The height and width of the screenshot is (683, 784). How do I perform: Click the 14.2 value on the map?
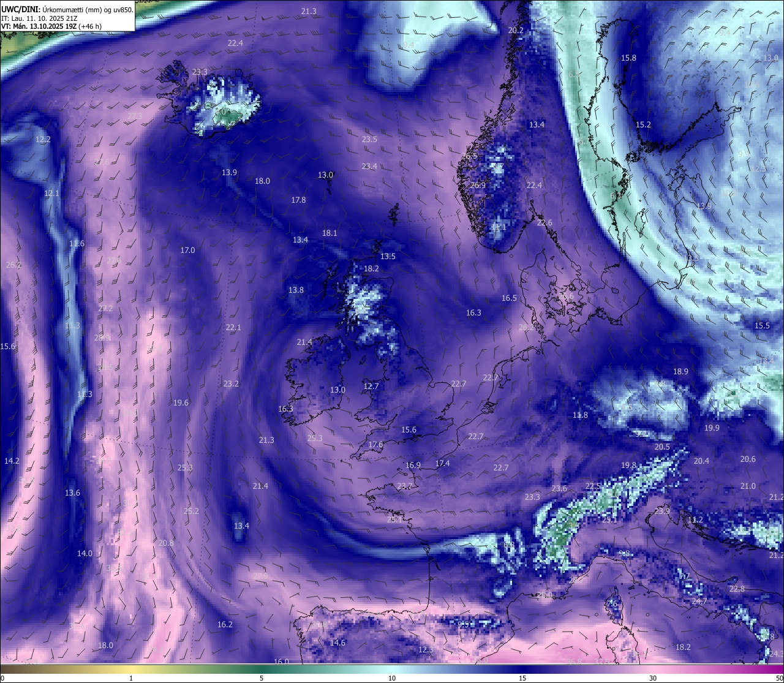12,461
